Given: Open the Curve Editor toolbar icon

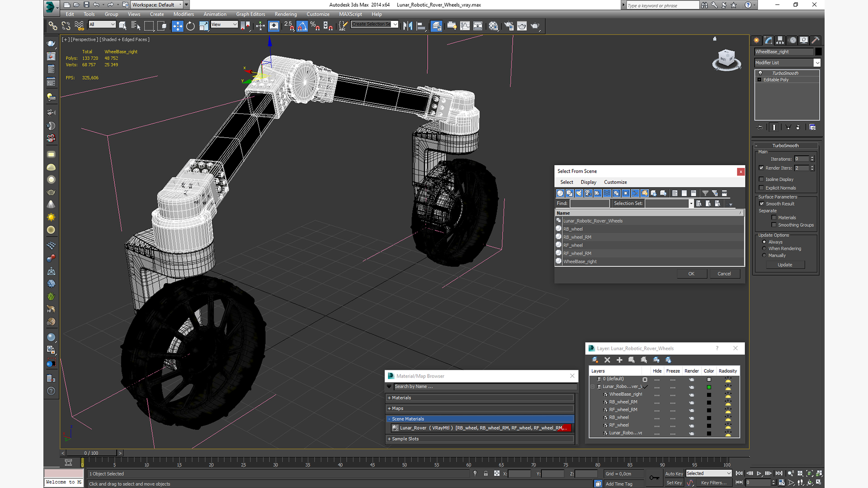Looking at the screenshot, I should coord(465,26).
